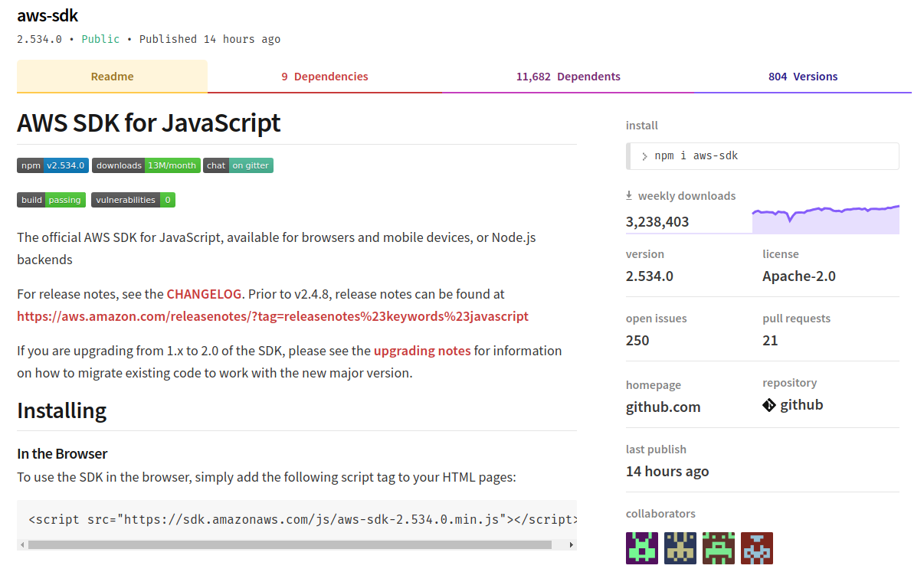Image resolution: width=924 pixels, height=572 pixels.
Task: Open the Readme tab
Action: tap(112, 77)
